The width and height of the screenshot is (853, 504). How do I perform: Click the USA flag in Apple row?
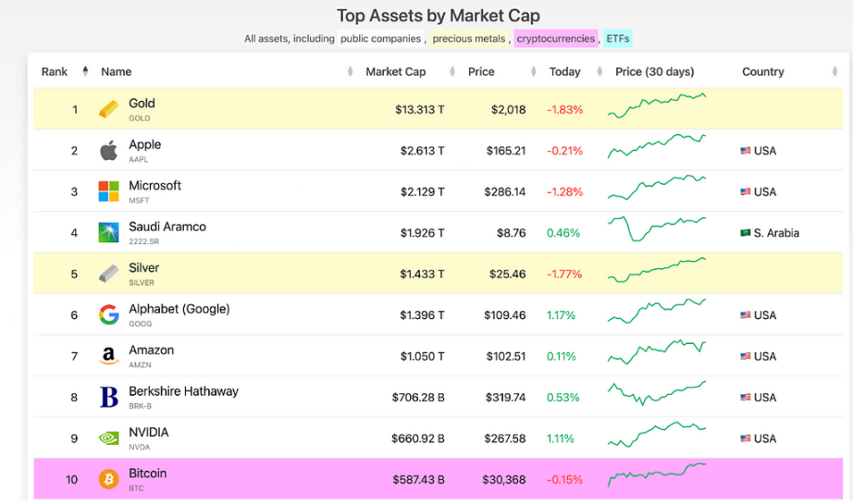coord(746,151)
